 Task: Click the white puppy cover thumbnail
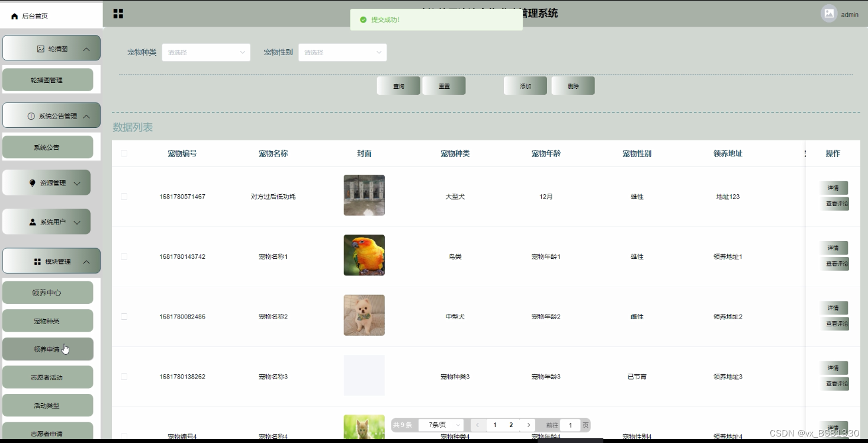[364, 315]
